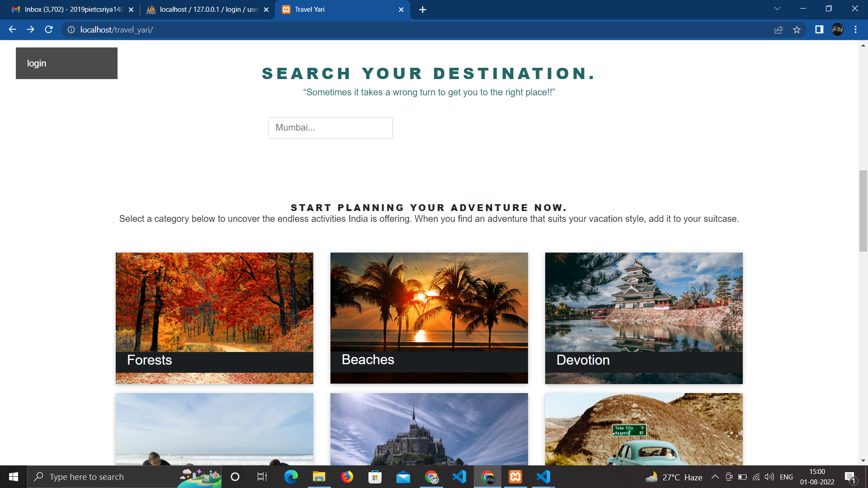Viewport: 868px width, 488px height.
Task: Reload the Travel Yari page
Action: pyautogui.click(x=48, y=29)
